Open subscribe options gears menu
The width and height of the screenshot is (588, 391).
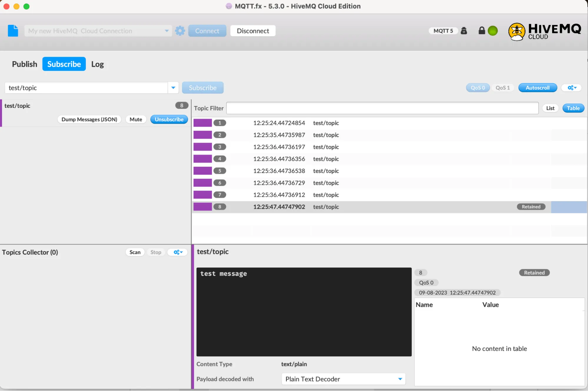[572, 88]
